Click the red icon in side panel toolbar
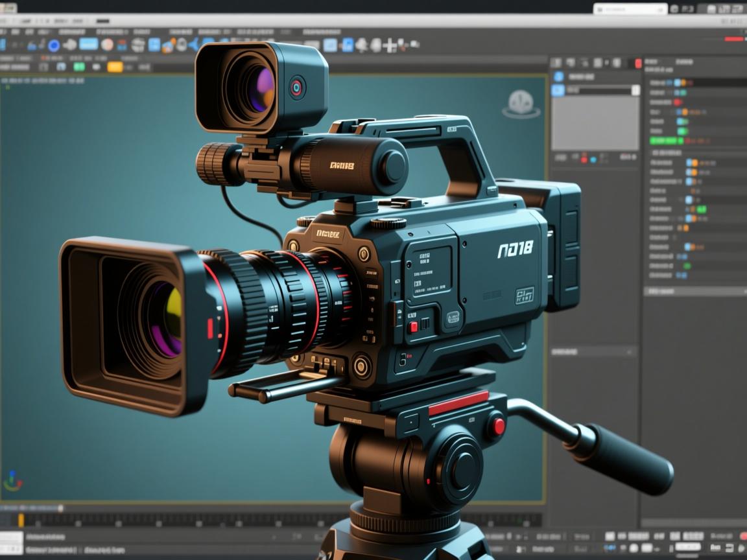The width and height of the screenshot is (747, 560). pyautogui.click(x=638, y=63)
